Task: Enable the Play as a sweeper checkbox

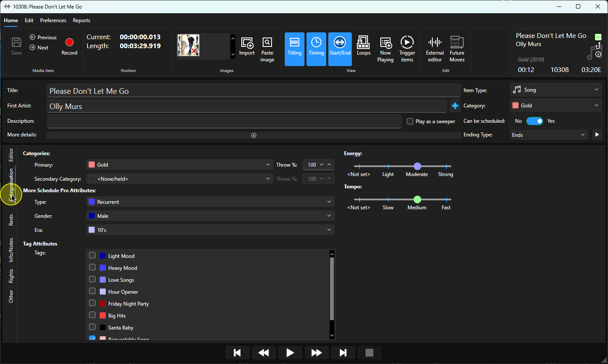Action: pos(410,121)
